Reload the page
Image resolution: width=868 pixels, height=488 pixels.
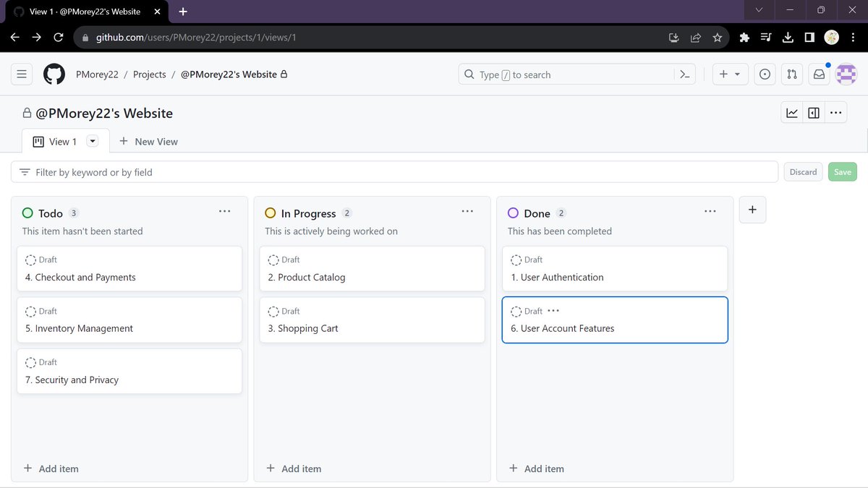click(59, 38)
